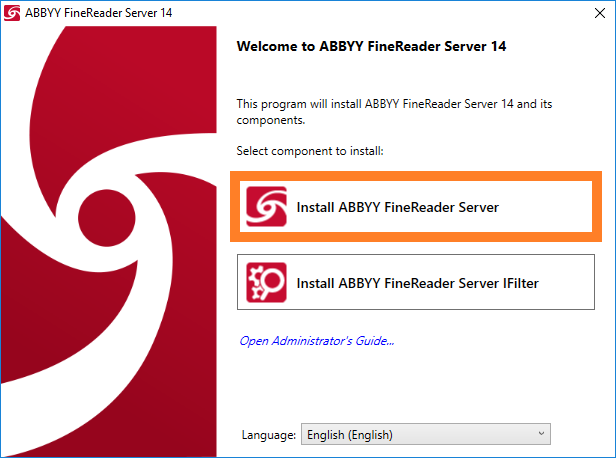
Task: Open the Administrator's Guide link
Action: [317, 341]
